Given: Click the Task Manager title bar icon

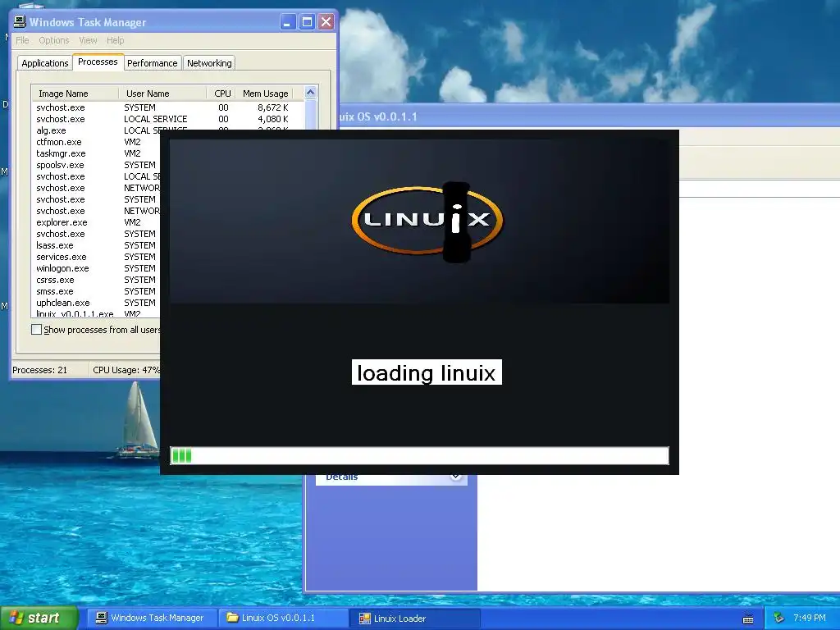Looking at the screenshot, I should pyautogui.click(x=20, y=22).
